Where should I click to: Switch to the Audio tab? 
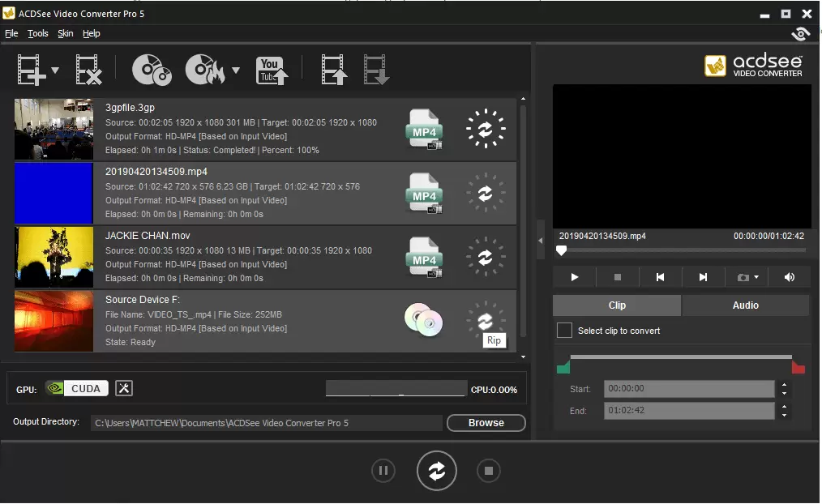tap(746, 305)
